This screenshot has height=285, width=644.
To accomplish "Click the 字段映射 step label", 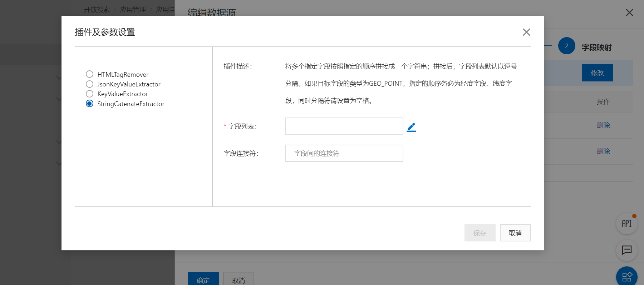I will [596, 47].
